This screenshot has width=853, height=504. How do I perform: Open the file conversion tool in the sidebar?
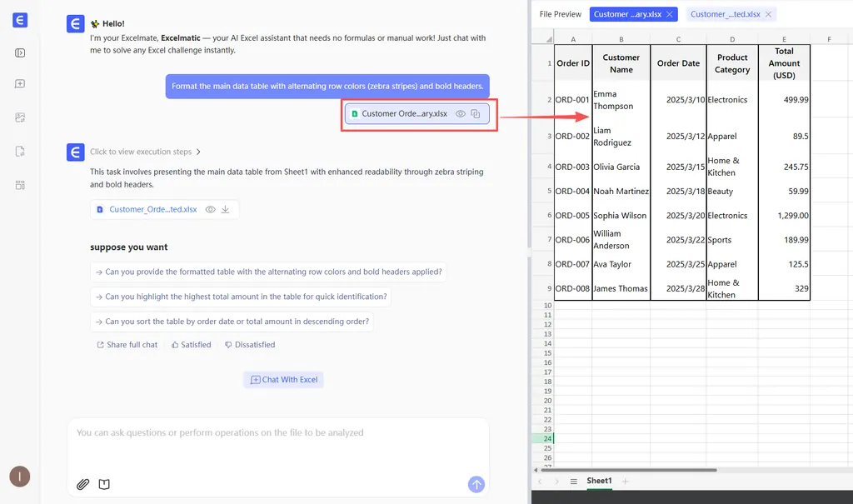(x=20, y=151)
